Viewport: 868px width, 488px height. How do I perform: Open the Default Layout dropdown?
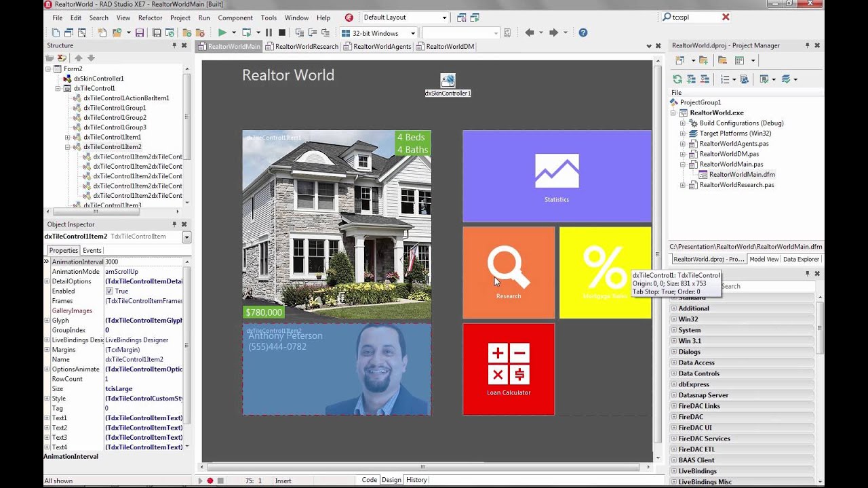tap(444, 18)
